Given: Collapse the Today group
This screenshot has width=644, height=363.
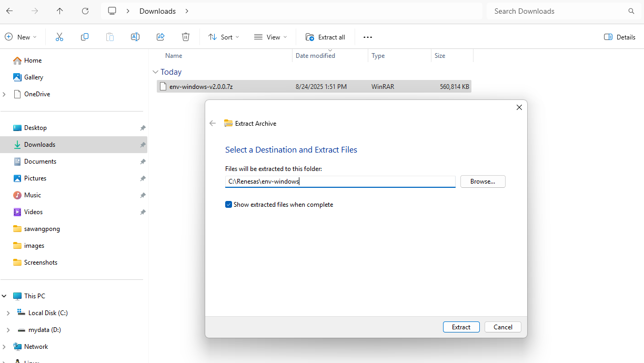Looking at the screenshot, I should (x=155, y=72).
